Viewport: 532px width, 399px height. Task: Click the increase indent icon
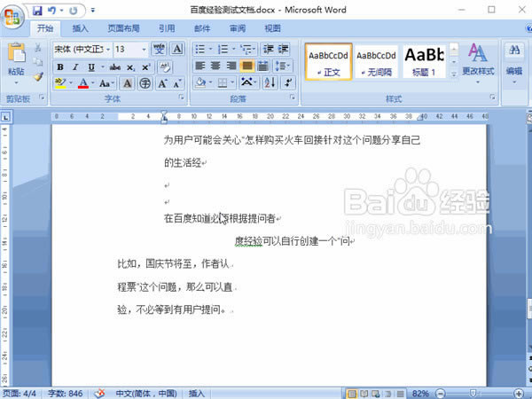284,50
